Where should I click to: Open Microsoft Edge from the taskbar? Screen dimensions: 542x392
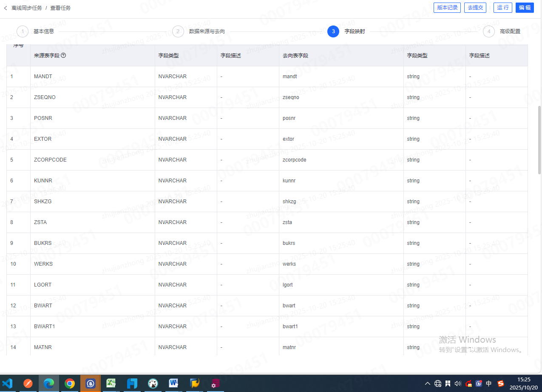tap(49, 383)
